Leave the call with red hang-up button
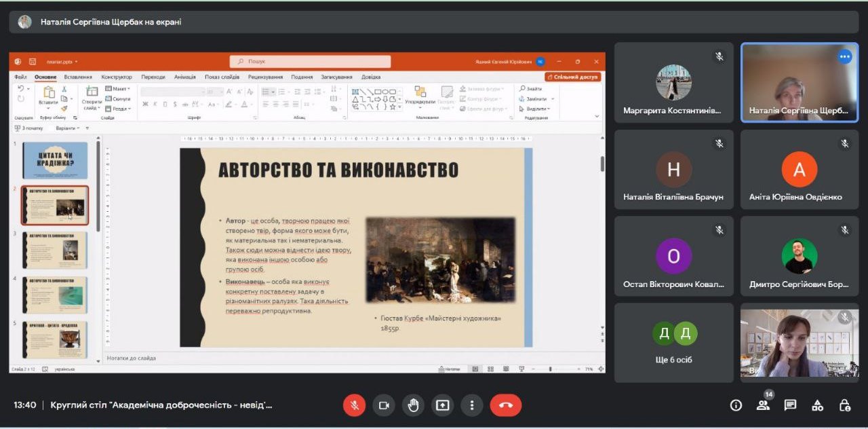 point(506,405)
